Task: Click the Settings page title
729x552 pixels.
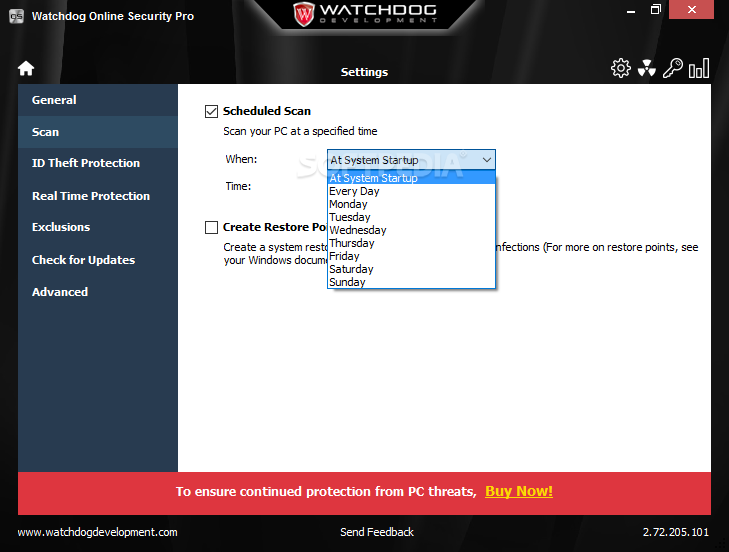Action: [364, 72]
